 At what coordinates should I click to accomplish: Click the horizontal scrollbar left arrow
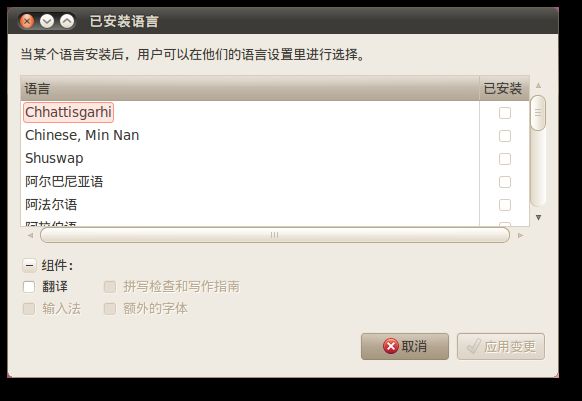30,235
